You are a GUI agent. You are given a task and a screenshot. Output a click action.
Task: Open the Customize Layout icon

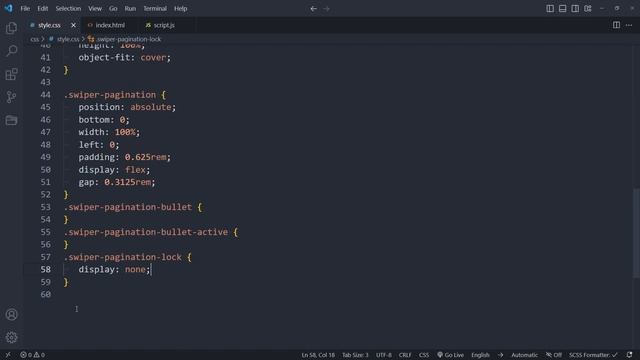(588, 9)
